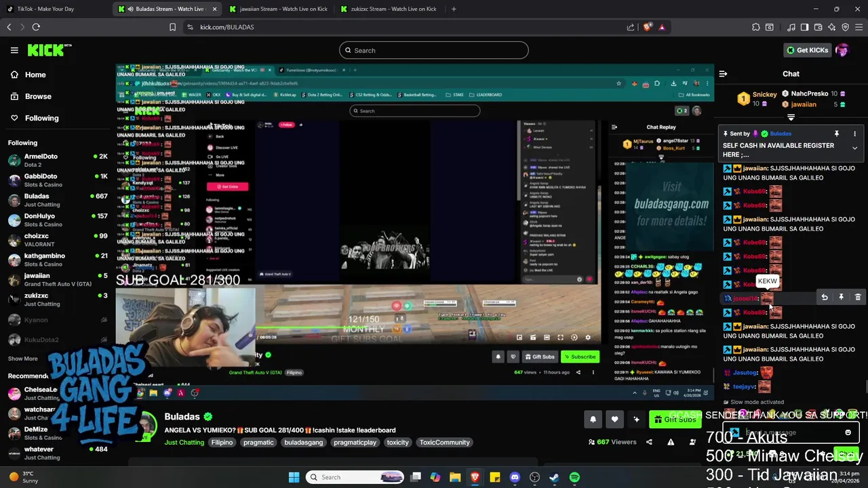Expand the pinned message chevron
Viewport: 868px width, 488px height.
click(854, 148)
